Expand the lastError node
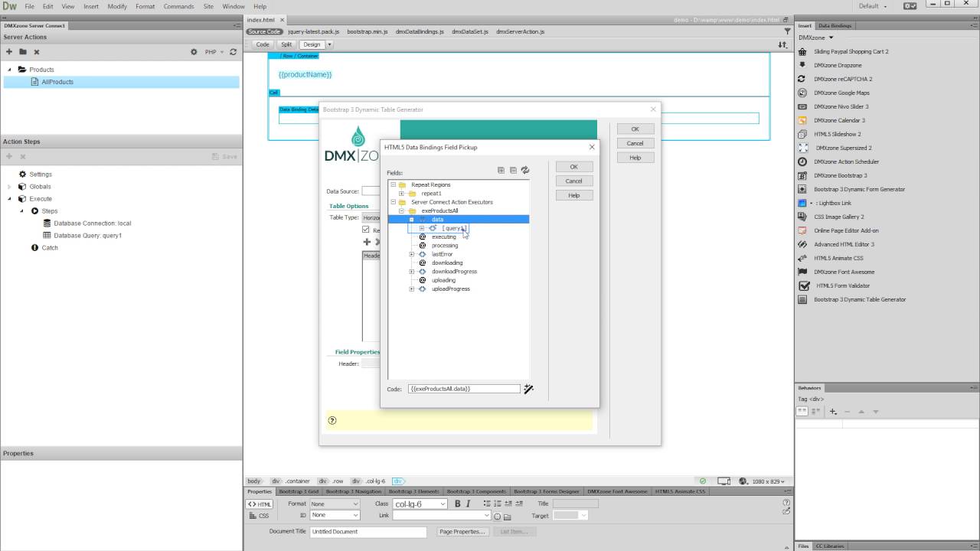The image size is (980, 551). click(x=412, y=254)
